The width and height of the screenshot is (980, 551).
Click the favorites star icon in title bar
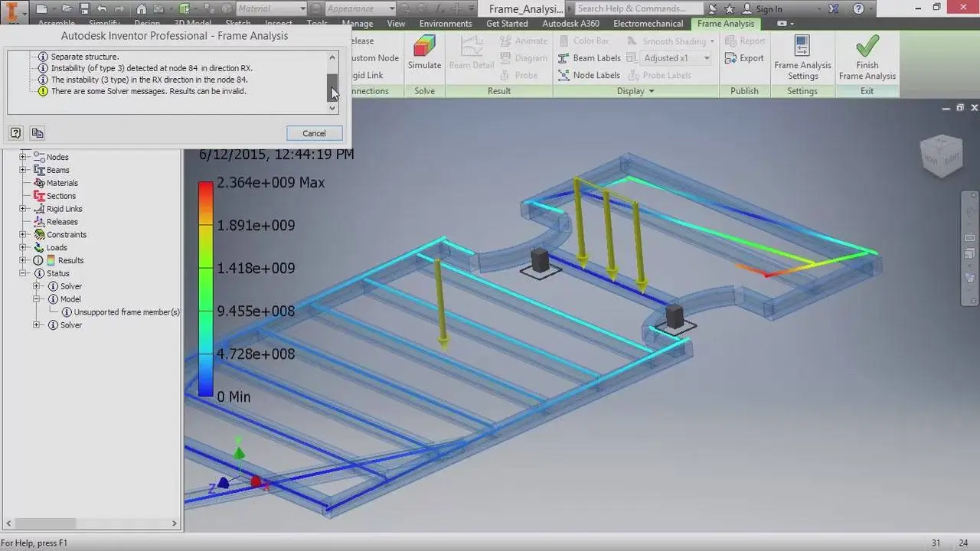[730, 8]
